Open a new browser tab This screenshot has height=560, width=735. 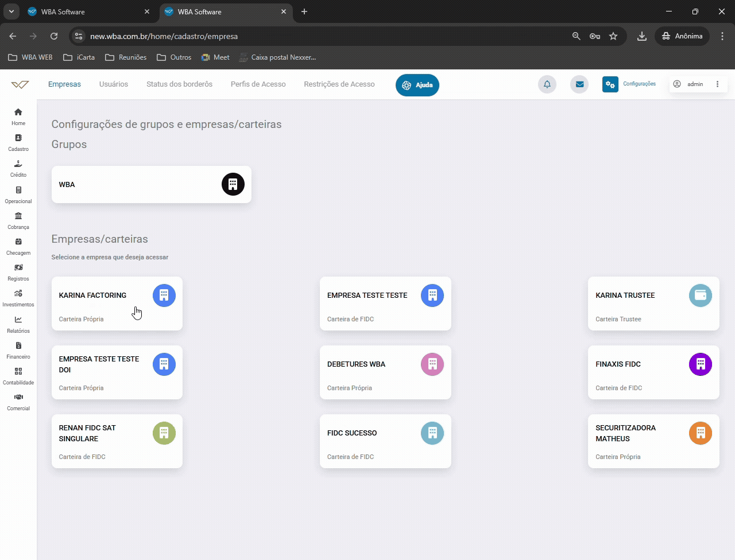coord(304,11)
